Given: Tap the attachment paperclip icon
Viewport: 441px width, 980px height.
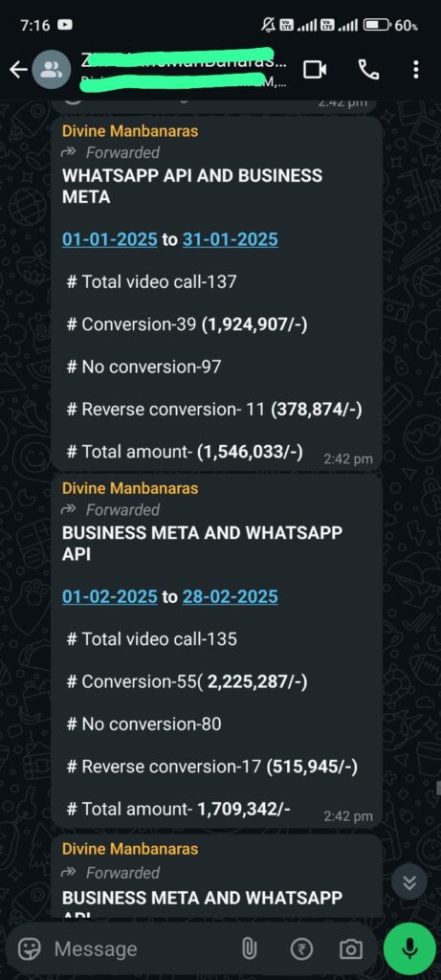Looking at the screenshot, I should click(x=249, y=949).
